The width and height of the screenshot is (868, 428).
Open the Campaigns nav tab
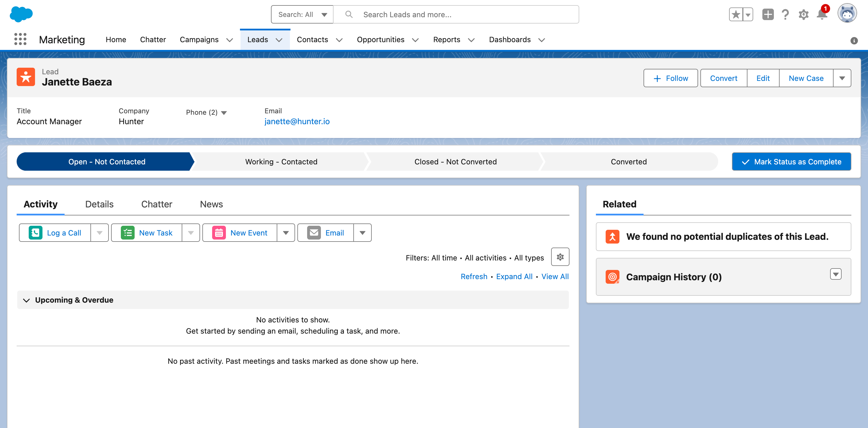pyautogui.click(x=199, y=39)
